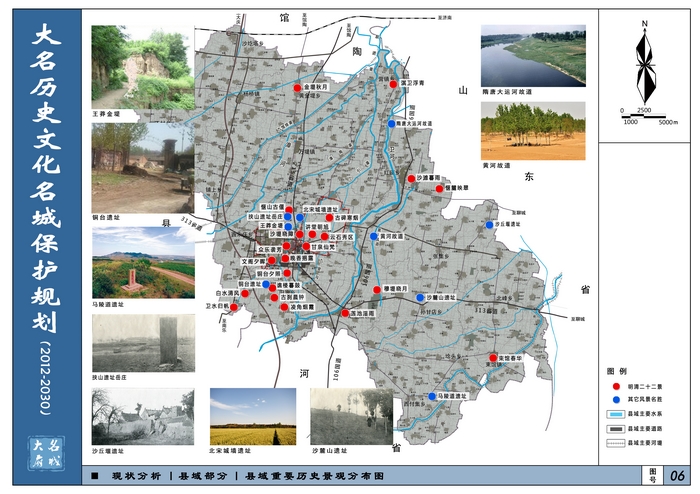Click the 王莽金堤 caption under photo
700x494 pixels.
coord(106,114)
